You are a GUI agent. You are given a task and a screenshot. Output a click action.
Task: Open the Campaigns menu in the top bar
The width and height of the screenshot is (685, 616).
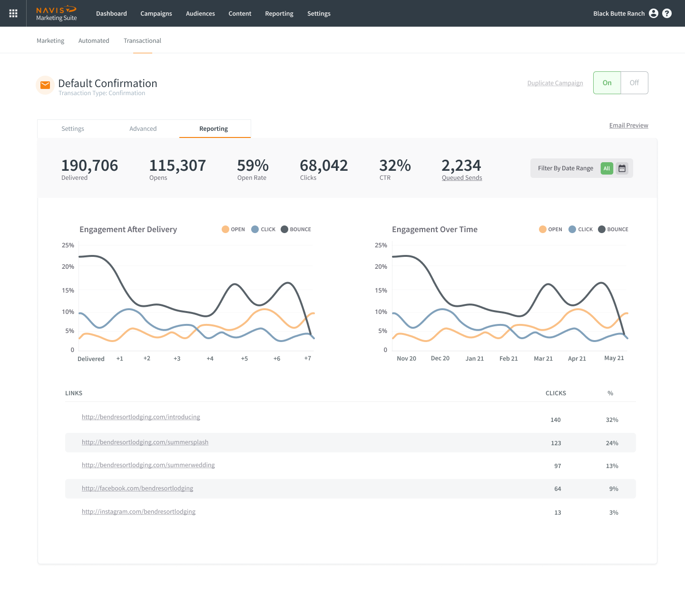156,14
